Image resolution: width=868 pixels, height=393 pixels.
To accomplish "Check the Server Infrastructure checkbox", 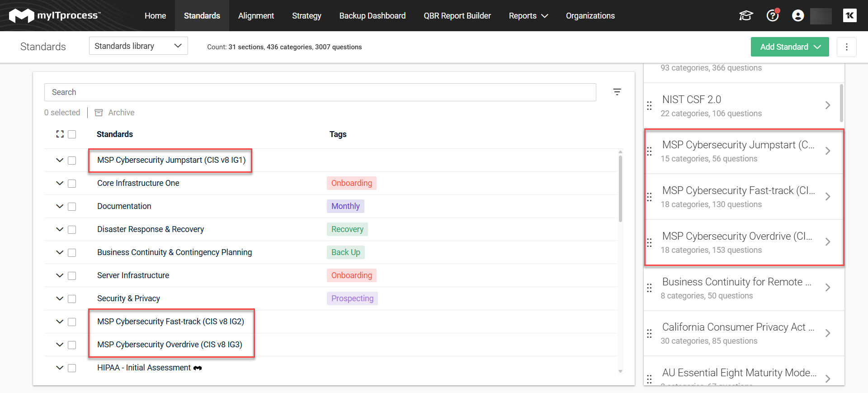I will 72,276.
